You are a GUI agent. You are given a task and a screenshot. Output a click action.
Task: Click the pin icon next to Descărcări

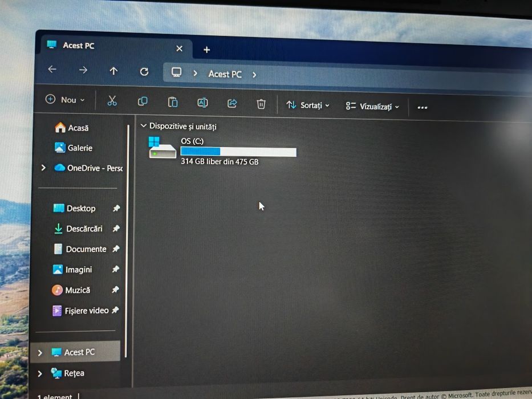pyautogui.click(x=116, y=229)
